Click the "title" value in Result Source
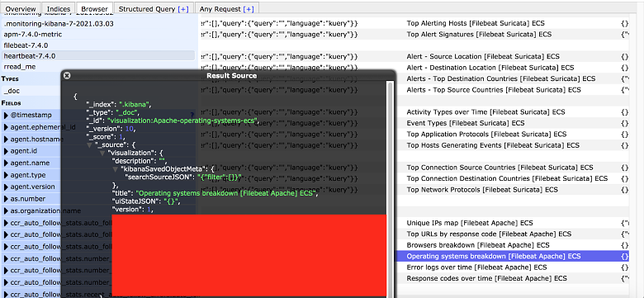Viewport: 644px width, 298px height. [227, 194]
